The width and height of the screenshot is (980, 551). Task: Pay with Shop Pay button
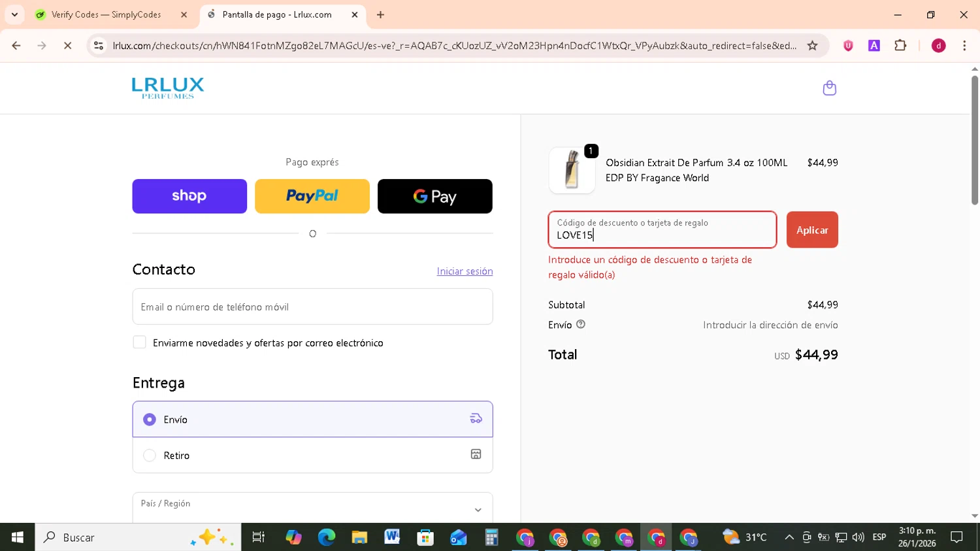[x=189, y=196]
